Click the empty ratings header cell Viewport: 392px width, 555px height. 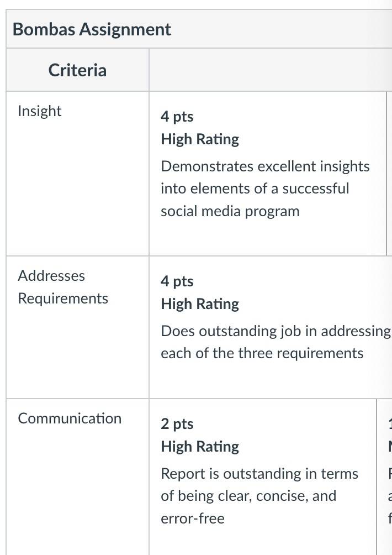[x=271, y=70]
